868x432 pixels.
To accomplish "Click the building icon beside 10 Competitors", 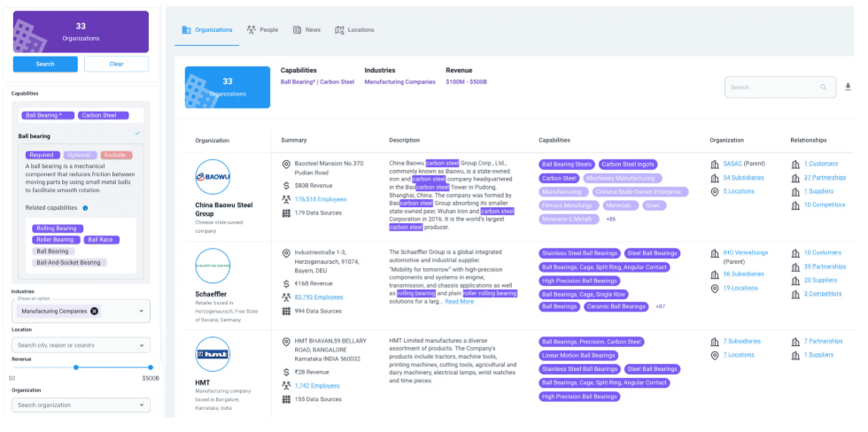I will pyautogui.click(x=795, y=205).
